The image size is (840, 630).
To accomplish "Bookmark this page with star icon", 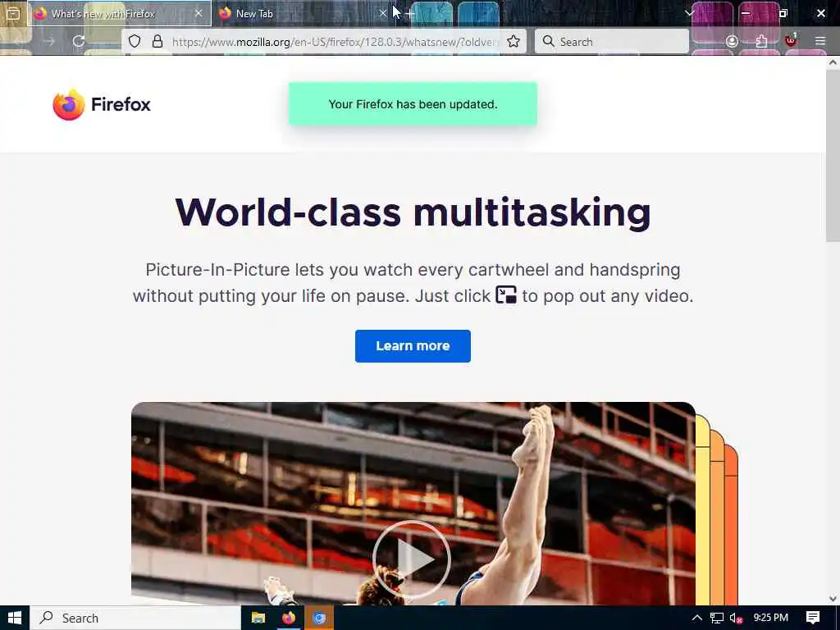I will [514, 41].
